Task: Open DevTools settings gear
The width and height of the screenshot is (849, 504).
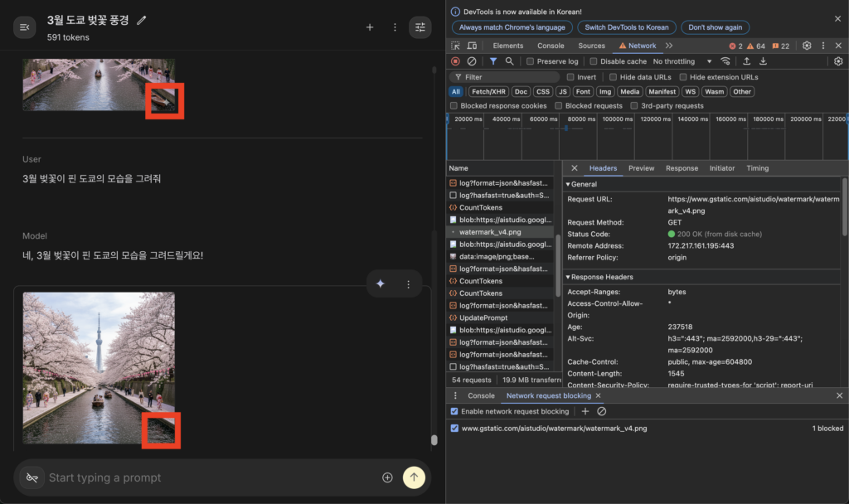Action: coord(807,46)
